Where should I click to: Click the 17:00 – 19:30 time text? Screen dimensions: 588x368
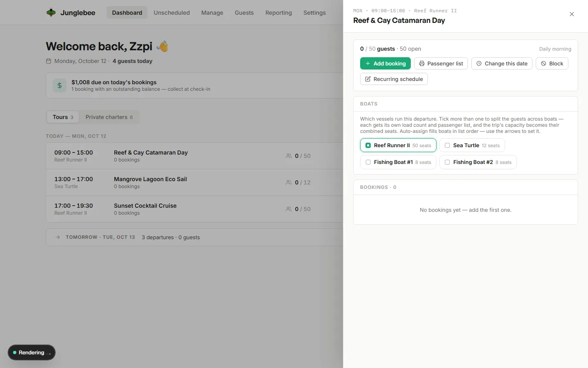pos(73,206)
